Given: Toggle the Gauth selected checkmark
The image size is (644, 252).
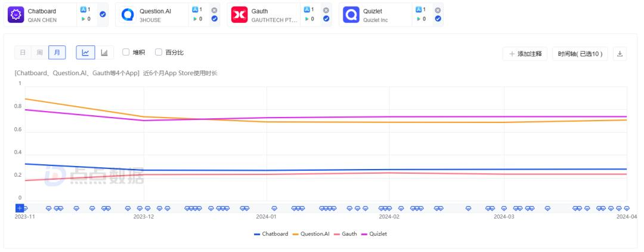Looking at the screenshot, I should point(326,19).
